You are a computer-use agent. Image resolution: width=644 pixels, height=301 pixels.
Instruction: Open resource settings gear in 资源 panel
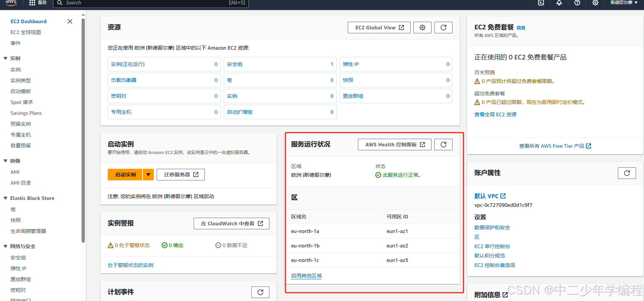coord(422,28)
